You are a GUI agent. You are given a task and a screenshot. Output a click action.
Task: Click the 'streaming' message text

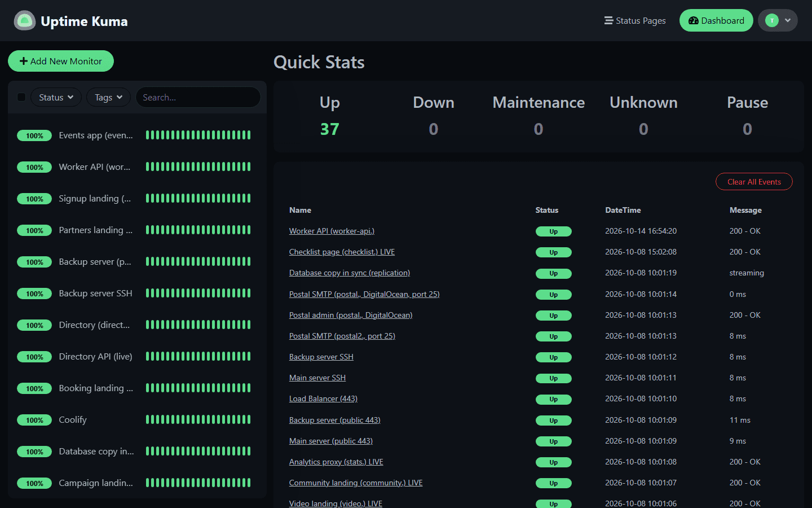[x=747, y=273]
